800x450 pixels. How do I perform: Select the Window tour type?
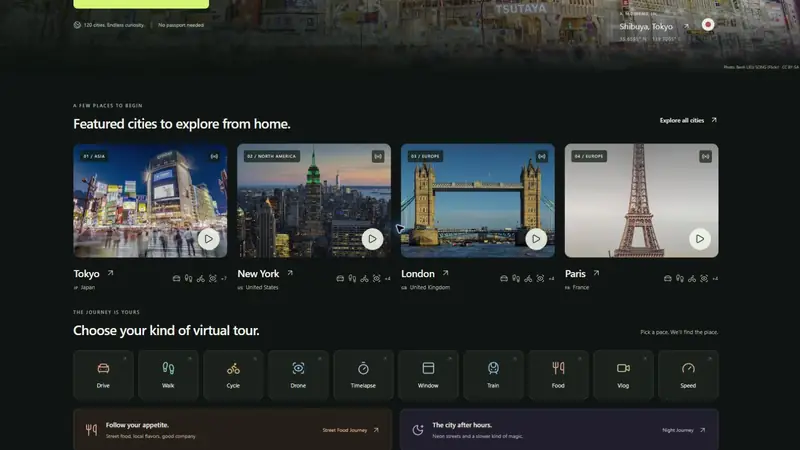428,374
